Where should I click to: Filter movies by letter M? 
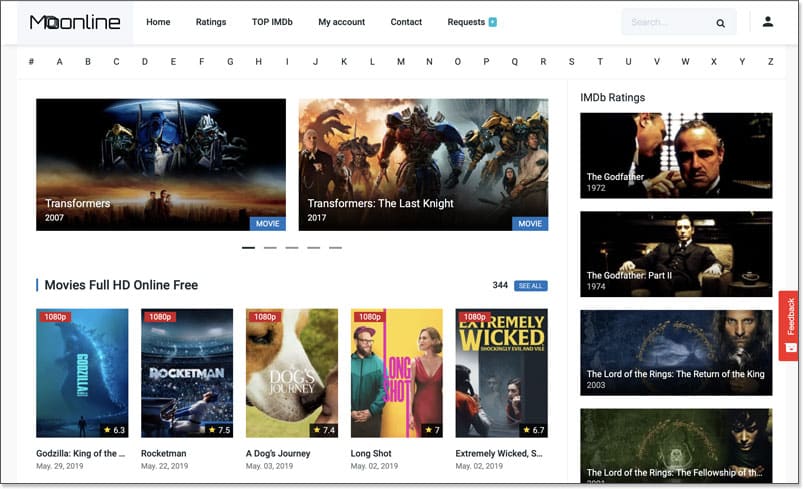click(401, 62)
